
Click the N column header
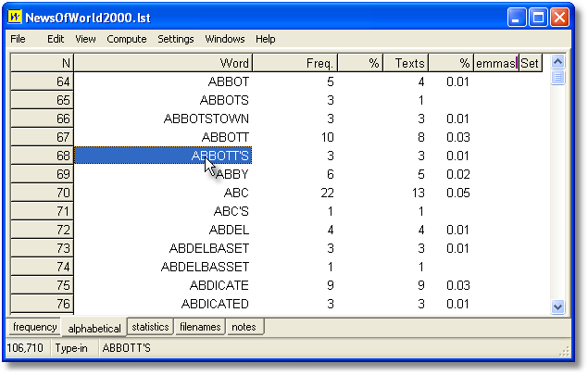(x=42, y=63)
